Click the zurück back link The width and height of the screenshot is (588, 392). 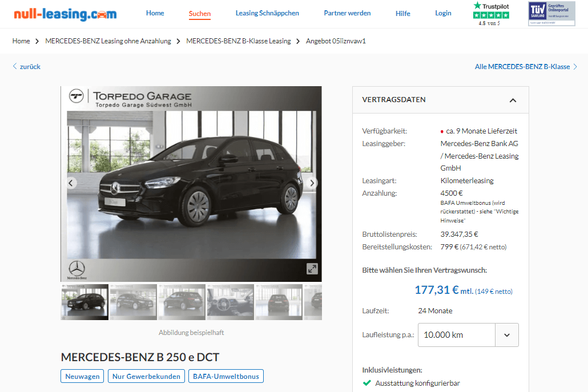[27, 67]
